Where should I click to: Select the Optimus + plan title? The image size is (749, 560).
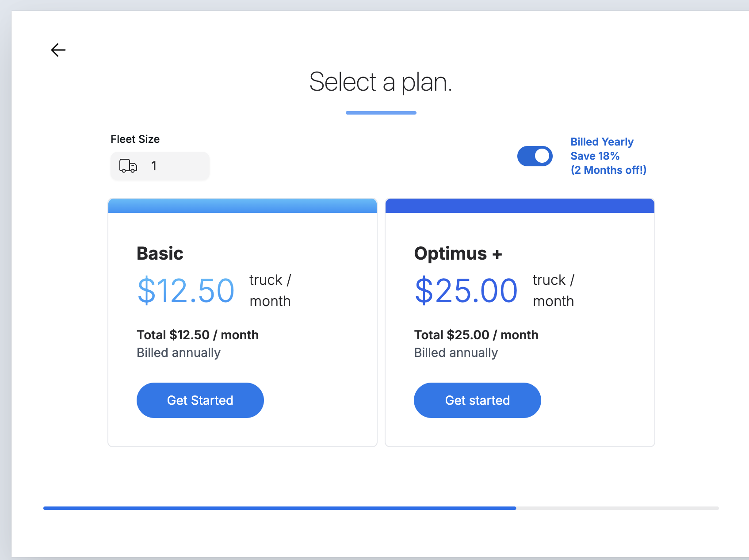[458, 253]
